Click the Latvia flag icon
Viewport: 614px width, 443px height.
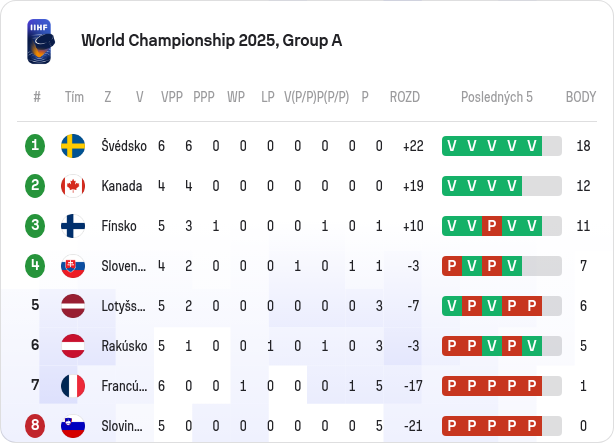[73, 306]
